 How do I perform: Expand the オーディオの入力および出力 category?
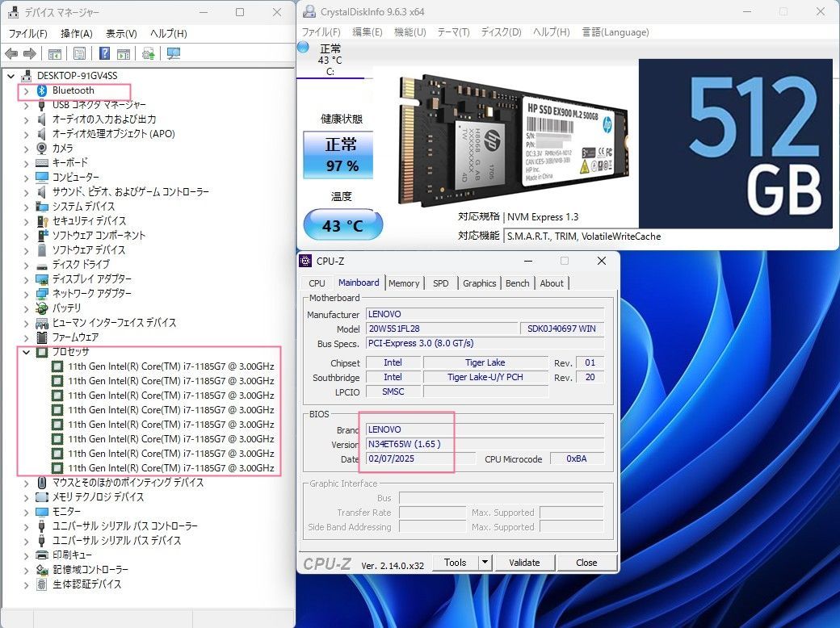pos(26,119)
